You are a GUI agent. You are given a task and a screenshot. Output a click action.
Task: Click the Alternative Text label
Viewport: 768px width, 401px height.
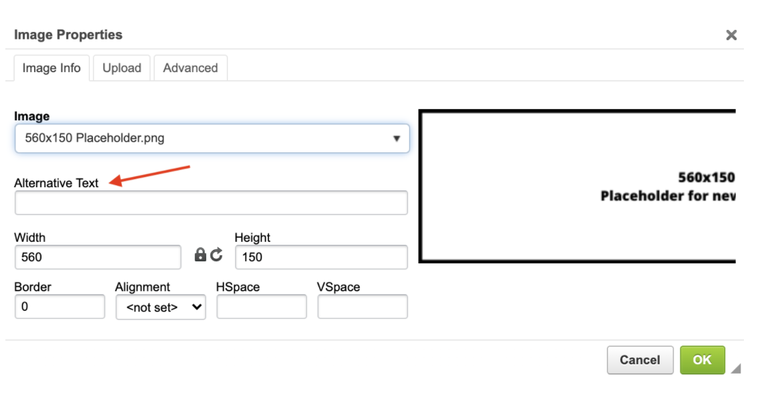(x=56, y=184)
